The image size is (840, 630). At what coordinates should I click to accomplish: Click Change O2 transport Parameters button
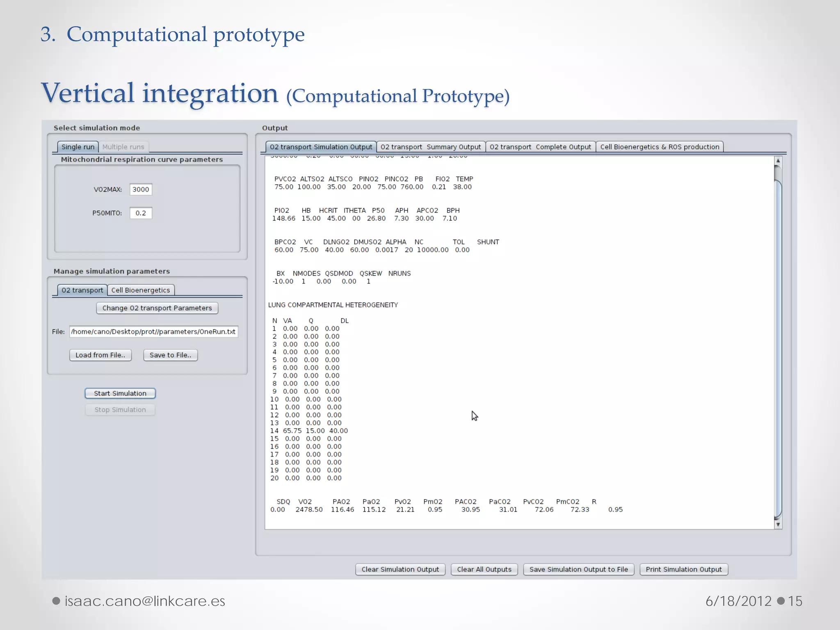(157, 308)
